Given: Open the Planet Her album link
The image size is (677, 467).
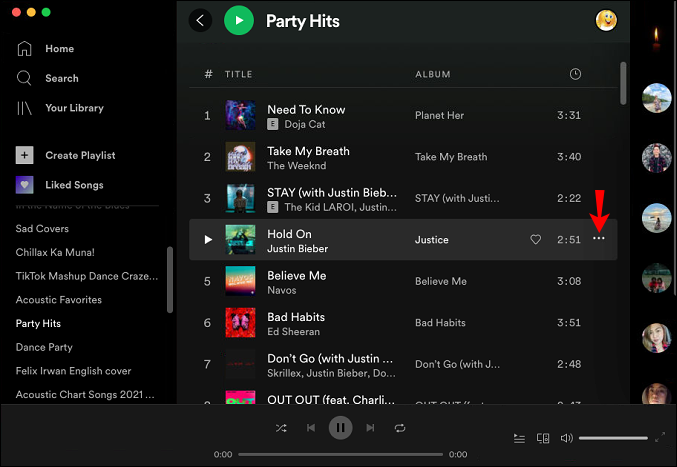Looking at the screenshot, I should point(440,115).
